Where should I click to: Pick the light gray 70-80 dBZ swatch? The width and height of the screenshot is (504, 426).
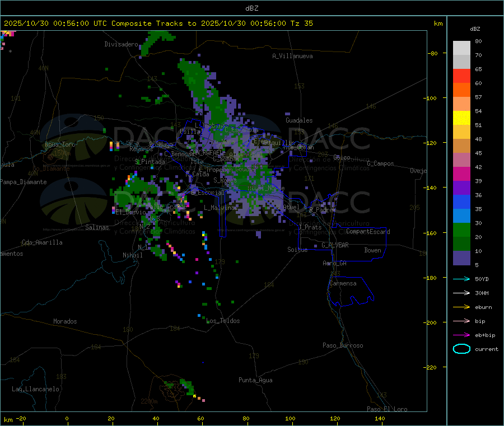click(461, 48)
